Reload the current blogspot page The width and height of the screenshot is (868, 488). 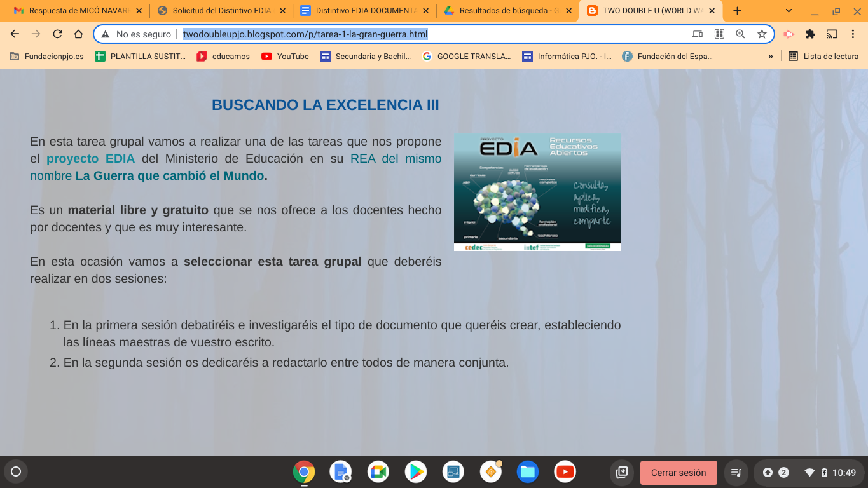coord(57,34)
